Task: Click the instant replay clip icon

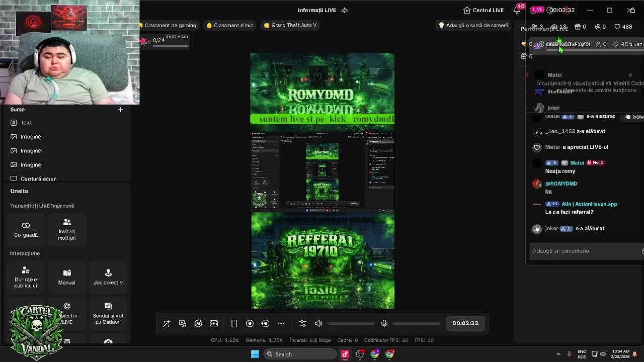Action: 265,324
